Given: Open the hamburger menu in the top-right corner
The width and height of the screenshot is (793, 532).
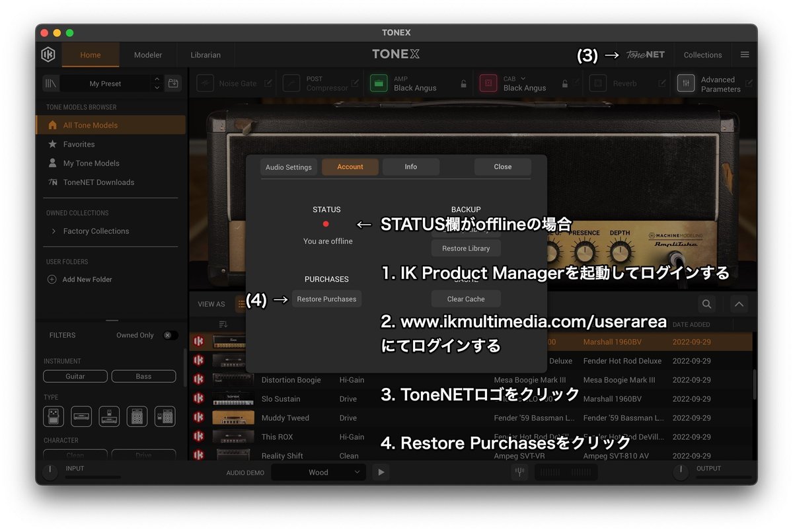Looking at the screenshot, I should (x=745, y=54).
